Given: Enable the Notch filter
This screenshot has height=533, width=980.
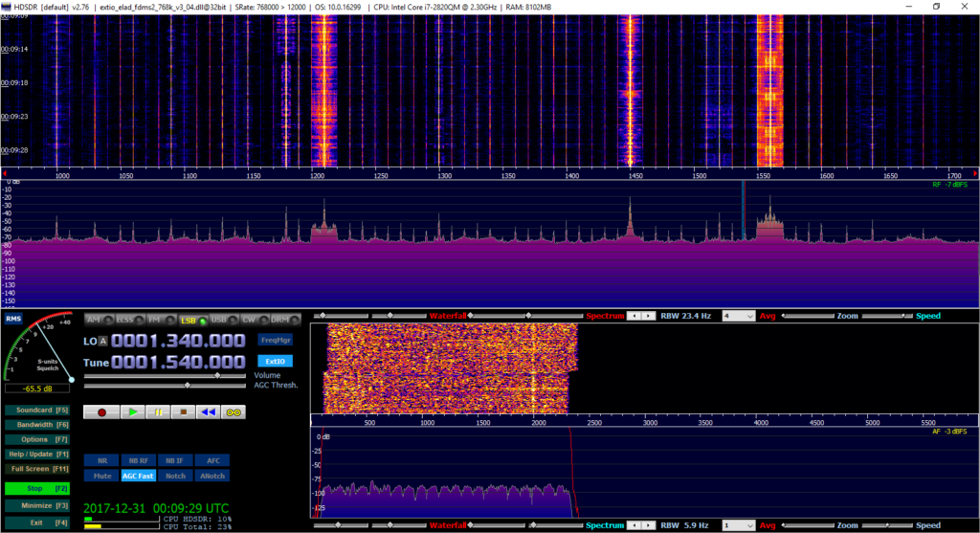Looking at the screenshot, I should point(175,477).
